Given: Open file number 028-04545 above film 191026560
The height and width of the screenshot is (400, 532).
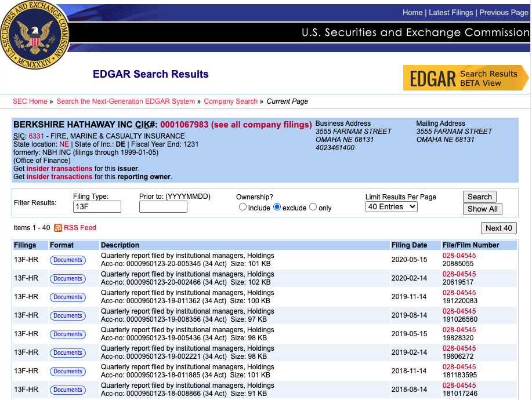Looking at the screenshot, I should (459, 311).
